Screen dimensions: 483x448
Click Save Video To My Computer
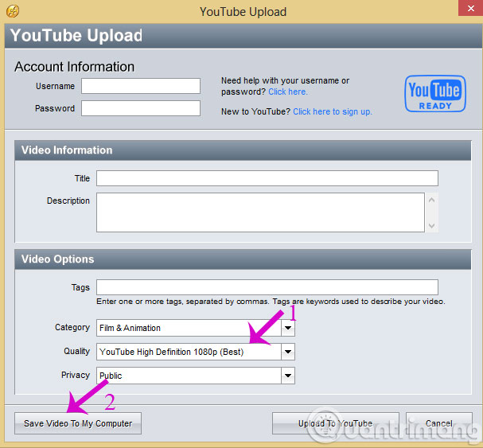click(78, 423)
